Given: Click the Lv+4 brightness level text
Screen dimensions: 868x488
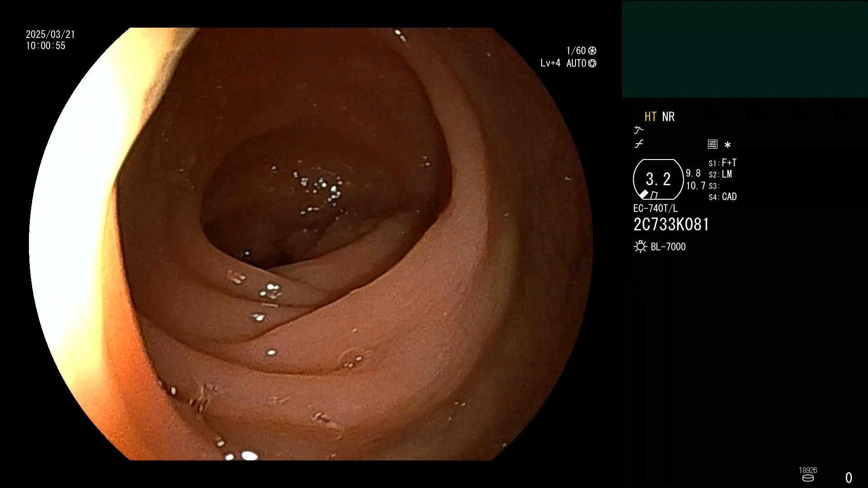Looking at the screenshot, I should pos(550,63).
